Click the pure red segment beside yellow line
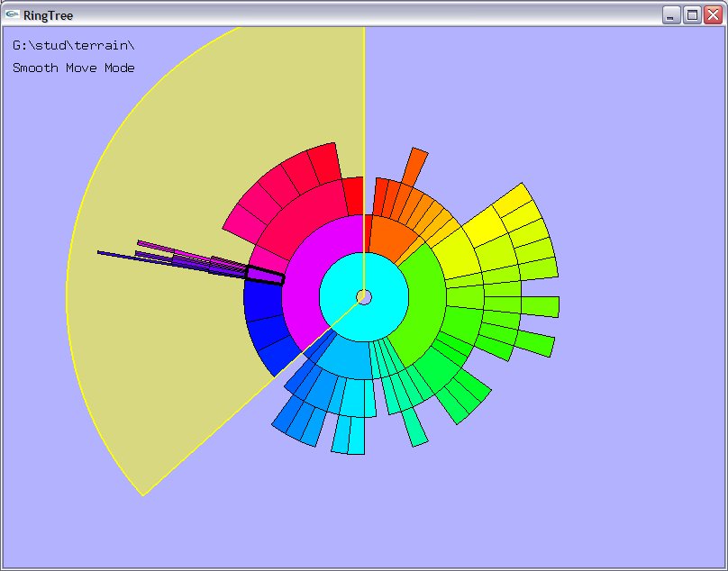 pos(353,196)
